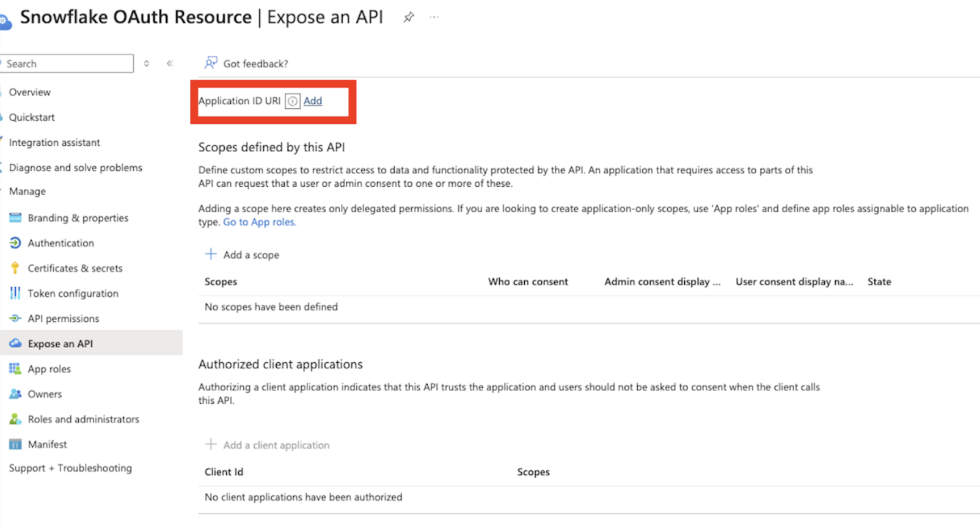980x529 pixels.
Task: Click the pin icon beside the page title
Action: (x=409, y=18)
